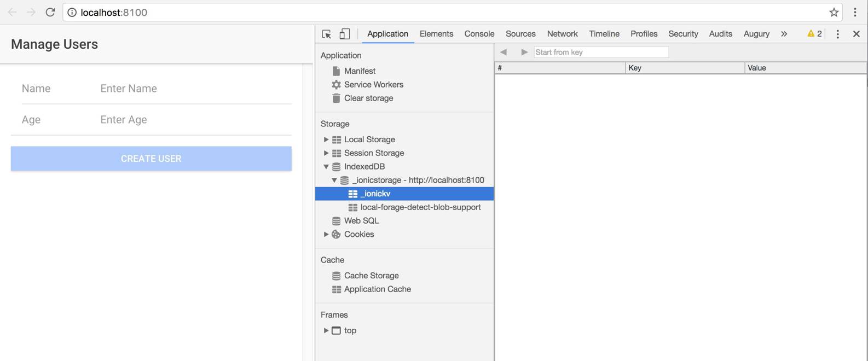This screenshot has height=361, width=868.
Task: Open the Chrome menu
Action: (x=855, y=12)
